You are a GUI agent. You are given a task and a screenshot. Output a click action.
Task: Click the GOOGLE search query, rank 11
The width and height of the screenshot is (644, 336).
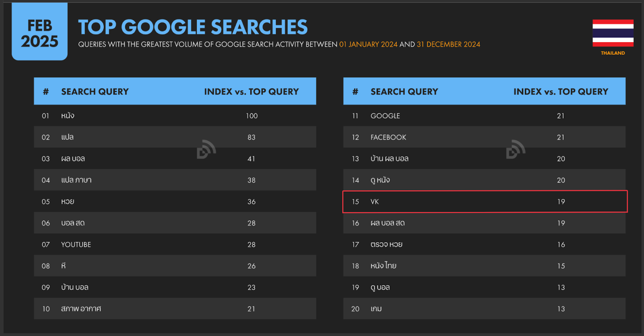coord(385,116)
